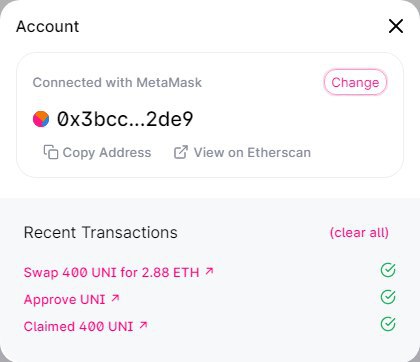Click the green check icon for the Swap transaction
This screenshot has height=362, width=420.
388,270
